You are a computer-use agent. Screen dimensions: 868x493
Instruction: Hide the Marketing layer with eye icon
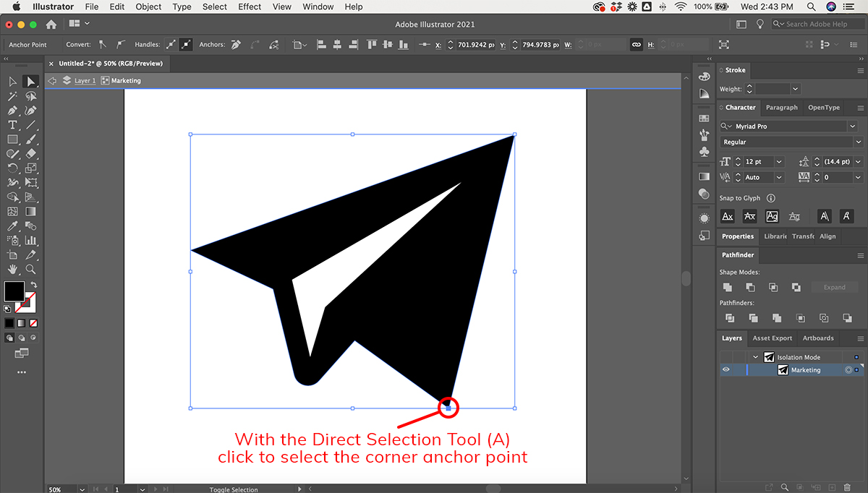coord(726,370)
